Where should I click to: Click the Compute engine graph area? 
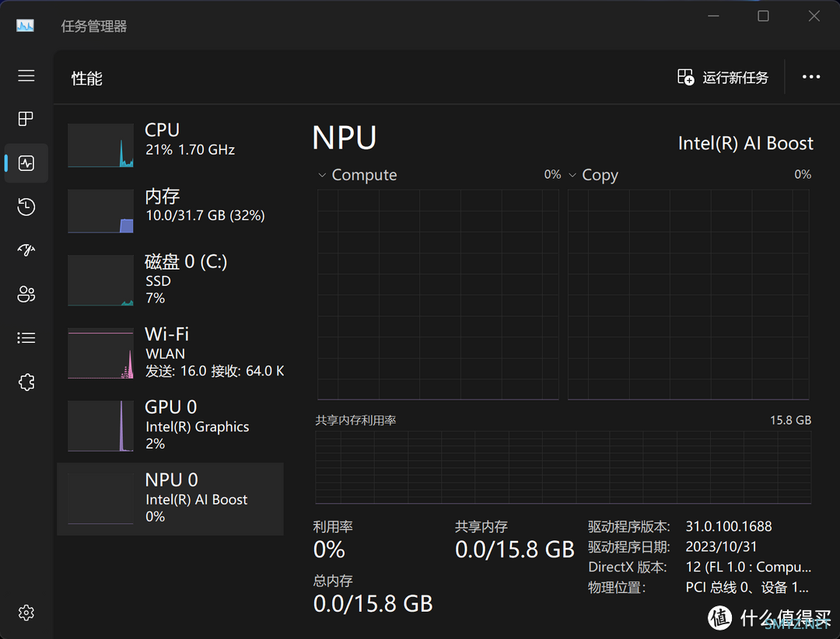438,295
